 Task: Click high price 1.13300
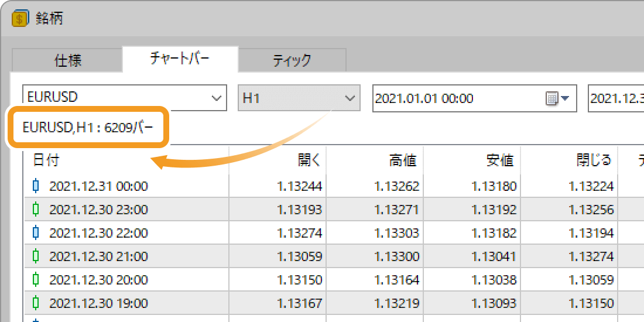pos(397,257)
